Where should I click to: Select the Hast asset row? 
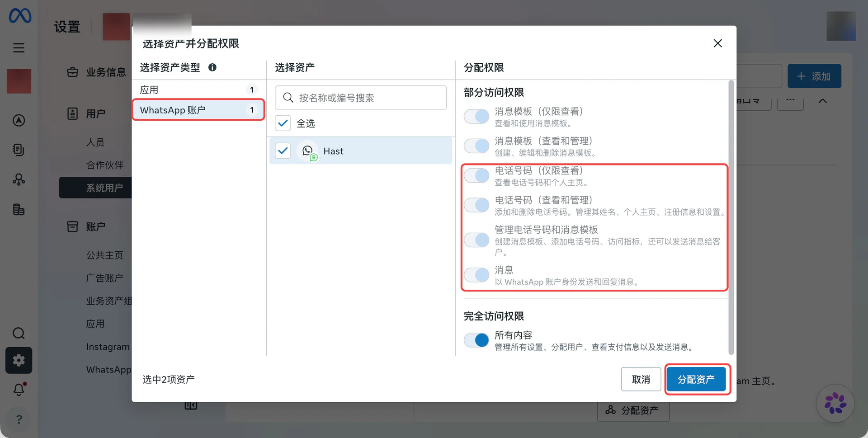tap(361, 151)
